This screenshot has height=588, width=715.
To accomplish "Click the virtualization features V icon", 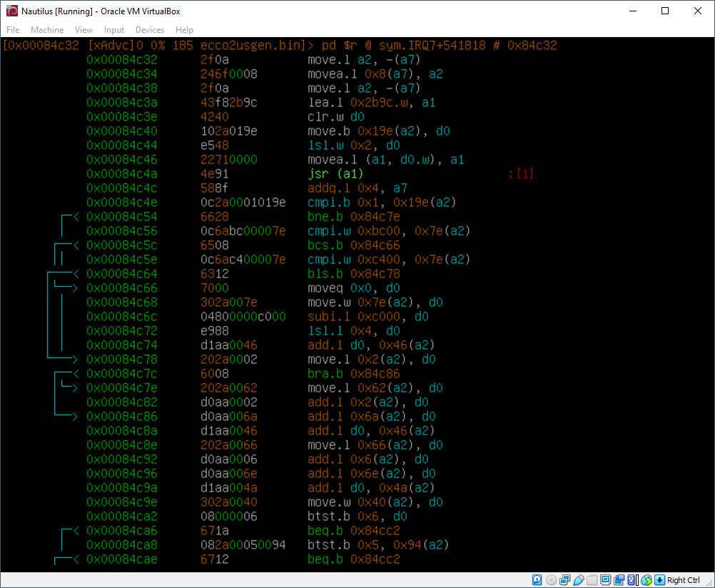I will point(632,580).
